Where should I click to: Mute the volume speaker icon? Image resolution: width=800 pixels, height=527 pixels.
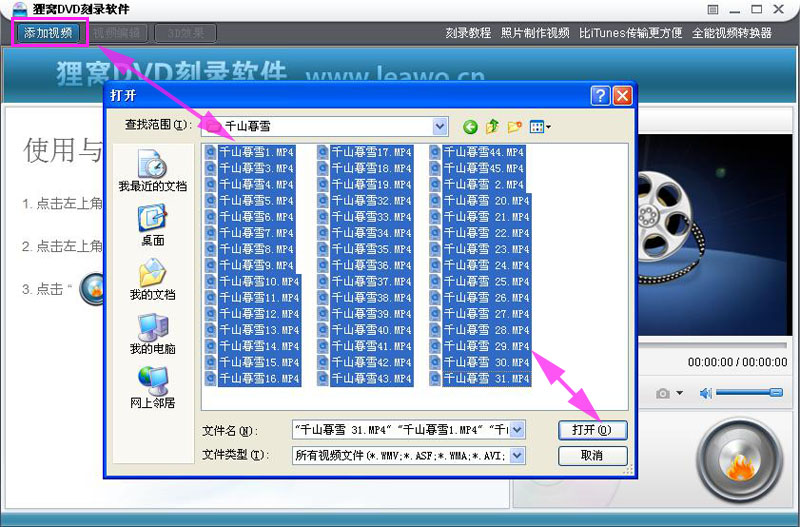(x=706, y=393)
